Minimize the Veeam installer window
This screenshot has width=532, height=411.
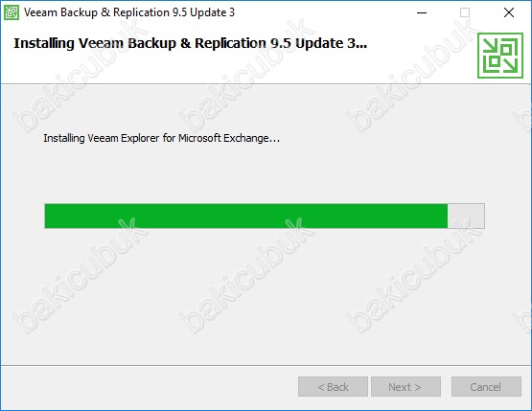point(422,12)
